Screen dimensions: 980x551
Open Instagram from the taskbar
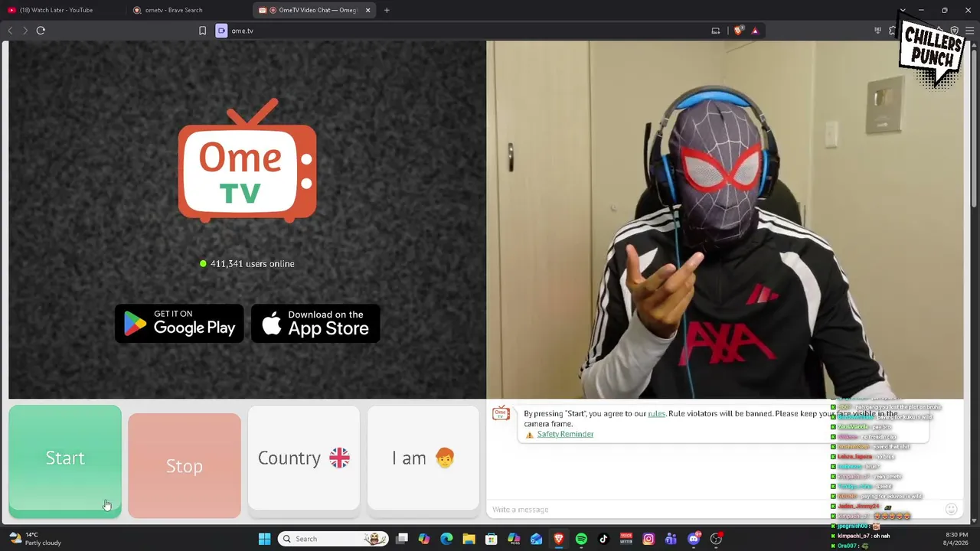(648, 539)
